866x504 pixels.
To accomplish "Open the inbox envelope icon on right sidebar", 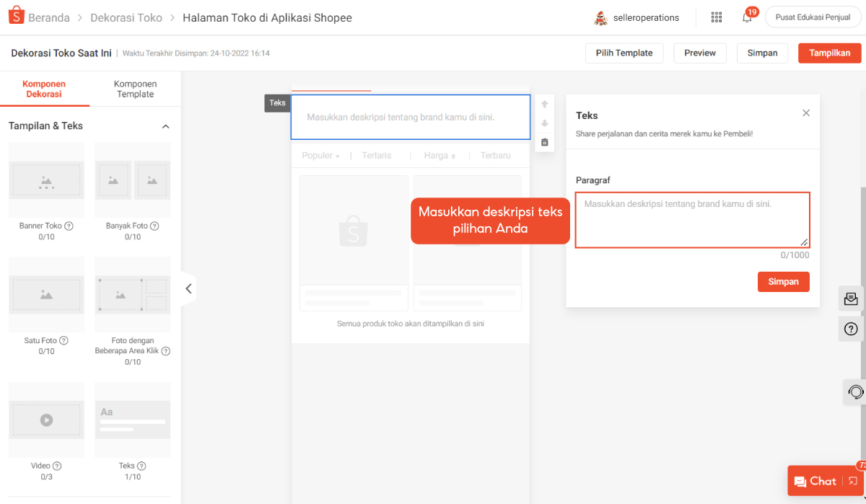I will 851,299.
